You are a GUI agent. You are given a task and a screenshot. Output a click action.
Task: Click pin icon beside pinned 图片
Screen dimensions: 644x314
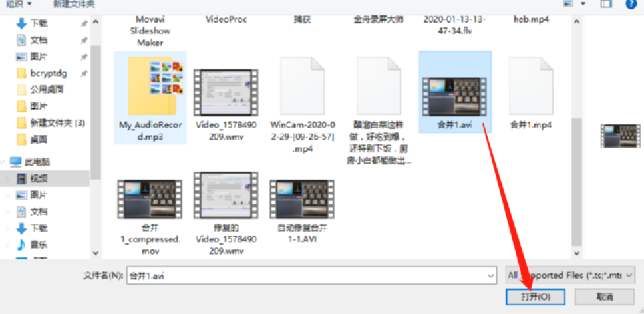click(84, 57)
